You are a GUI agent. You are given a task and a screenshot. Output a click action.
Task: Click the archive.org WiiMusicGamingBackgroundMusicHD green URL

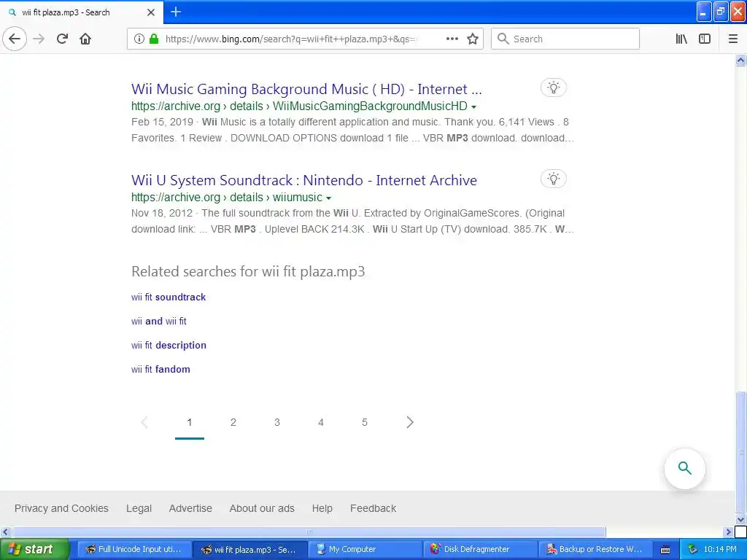click(299, 106)
